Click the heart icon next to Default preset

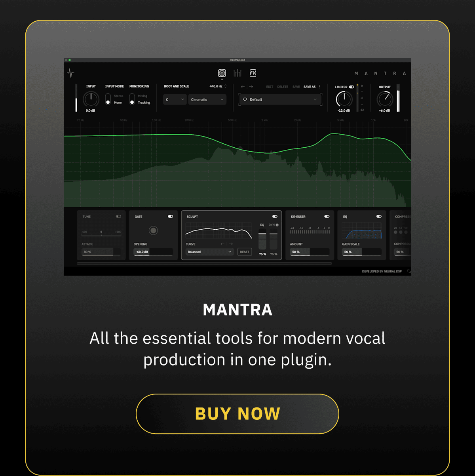pyautogui.click(x=245, y=99)
